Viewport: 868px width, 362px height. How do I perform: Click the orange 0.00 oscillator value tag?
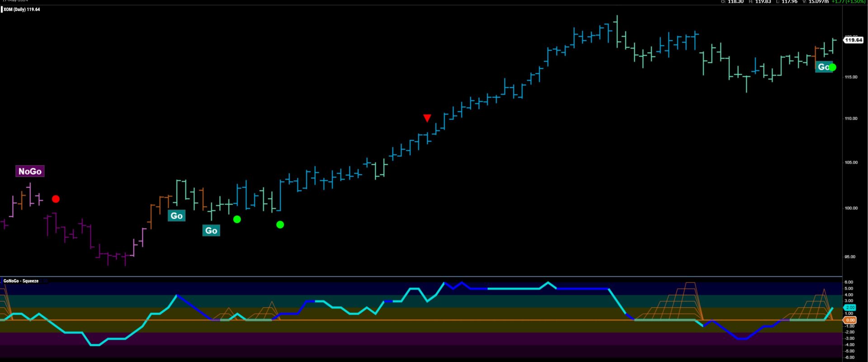pyautogui.click(x=850, y=320)
